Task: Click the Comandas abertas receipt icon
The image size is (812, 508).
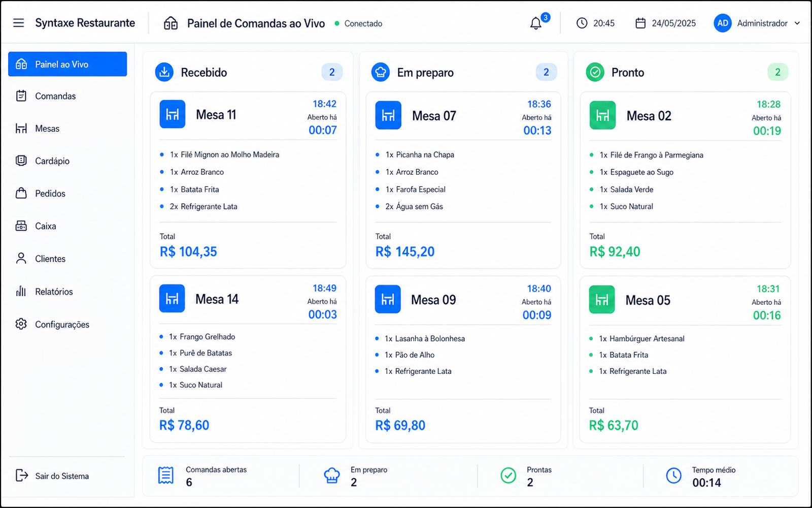Action: click(166, 475)
